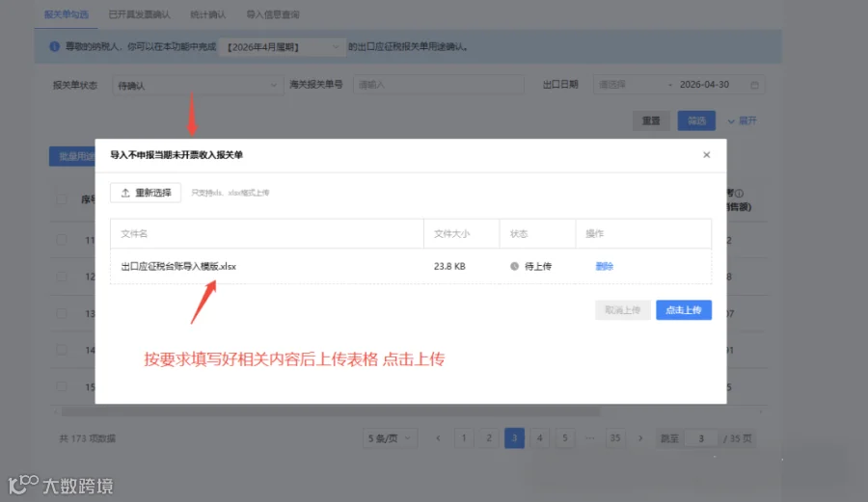Viewport: 868px width, 502px height.
Task: Click 删除 link for the xlsx file
Action: pos(604,267)
